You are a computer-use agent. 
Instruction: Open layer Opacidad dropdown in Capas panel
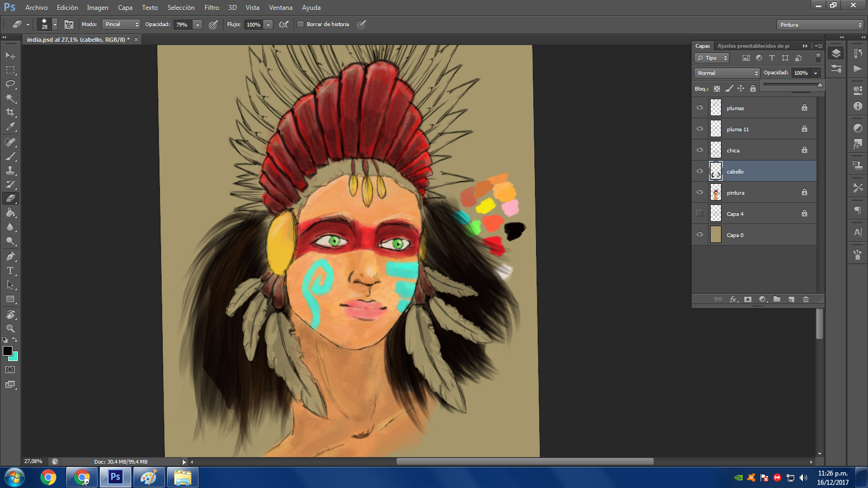pyautogui.click(x=815, y=73)
